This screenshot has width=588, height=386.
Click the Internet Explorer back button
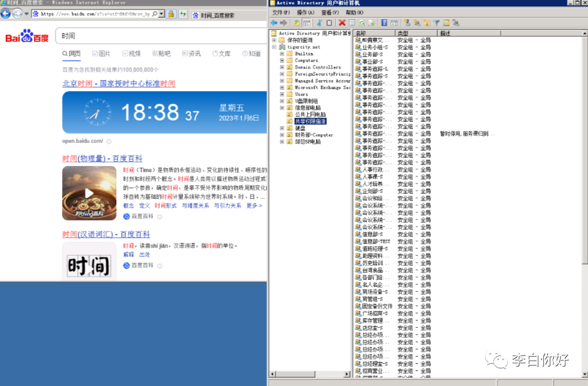[6, 14]
